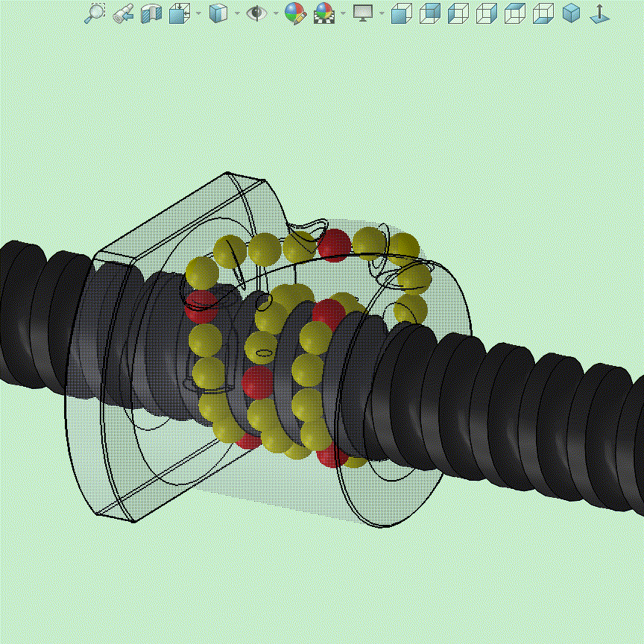Click the View Settings monitor icon
The height and width of the screenshot is (644, 644).
pyautogui.click(x=363, y=13)
